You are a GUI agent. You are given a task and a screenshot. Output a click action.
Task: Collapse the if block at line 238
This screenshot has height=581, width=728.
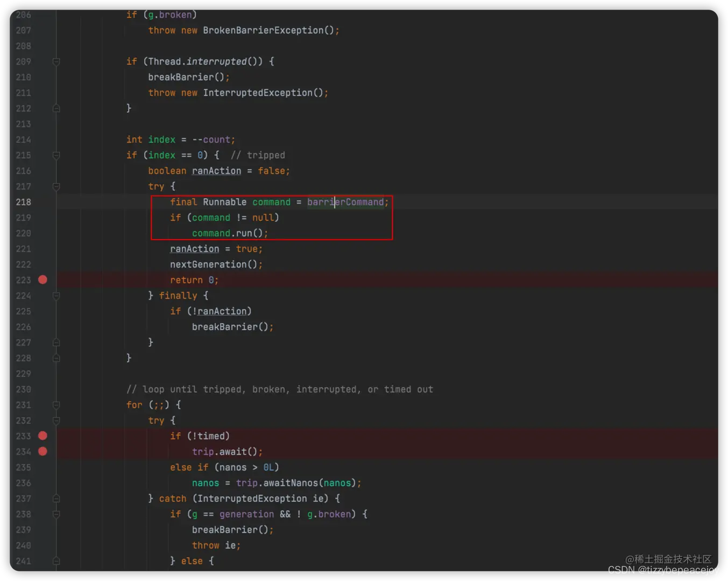click(x=56, y=515)
